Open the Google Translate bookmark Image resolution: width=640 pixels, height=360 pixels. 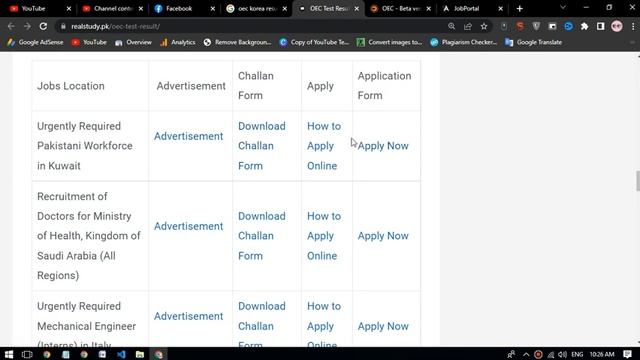pos(533,42)
